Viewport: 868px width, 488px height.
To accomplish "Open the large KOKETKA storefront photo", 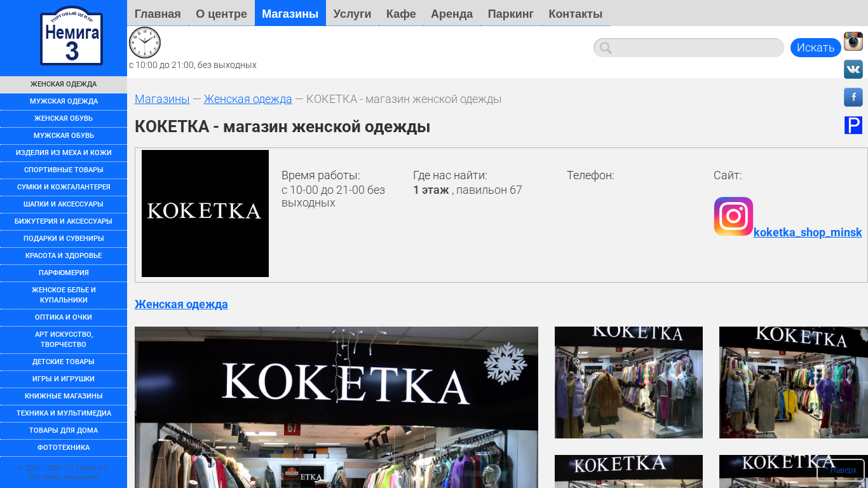I will click(336, 407).
